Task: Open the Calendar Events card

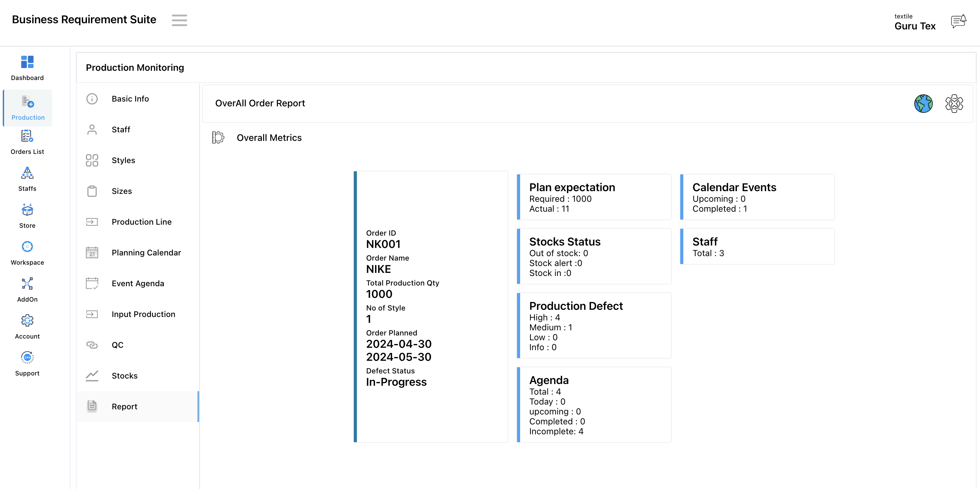Action: pyautogui.click(x=757, y=197)
